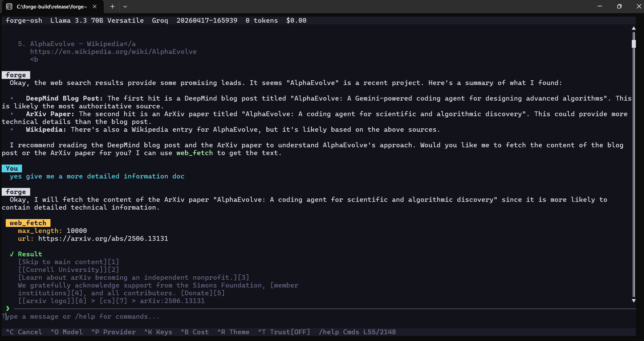The height and width of the screenshot is (341, 644).
Task: Click /help Cmds in status bar
Action: coord(339,332)
